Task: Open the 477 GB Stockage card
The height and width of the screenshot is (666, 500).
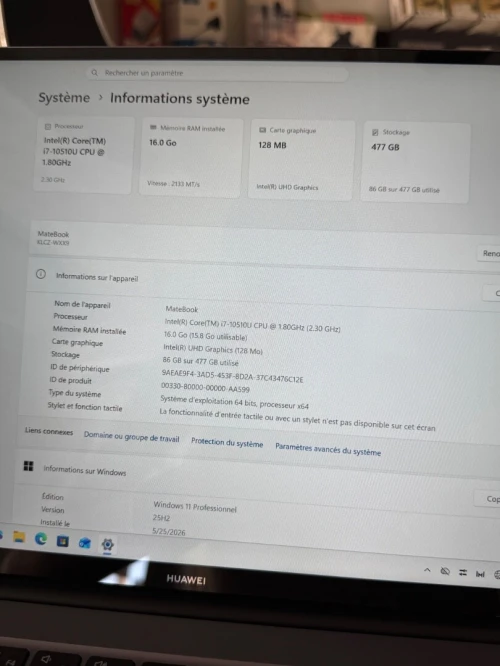Action: [415, 162]
